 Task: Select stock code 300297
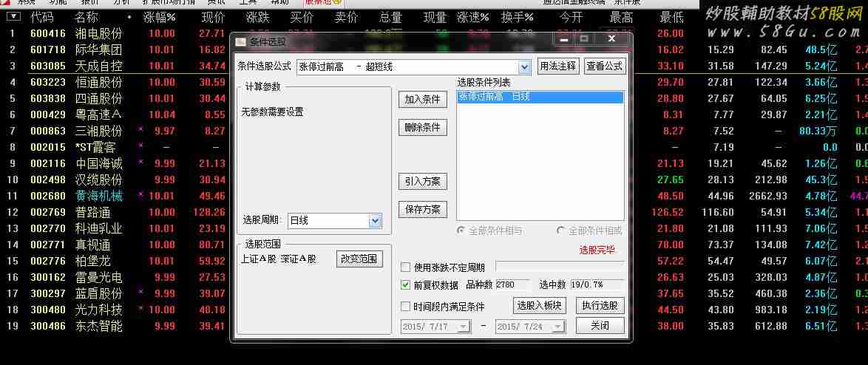[x=48, y=293]
